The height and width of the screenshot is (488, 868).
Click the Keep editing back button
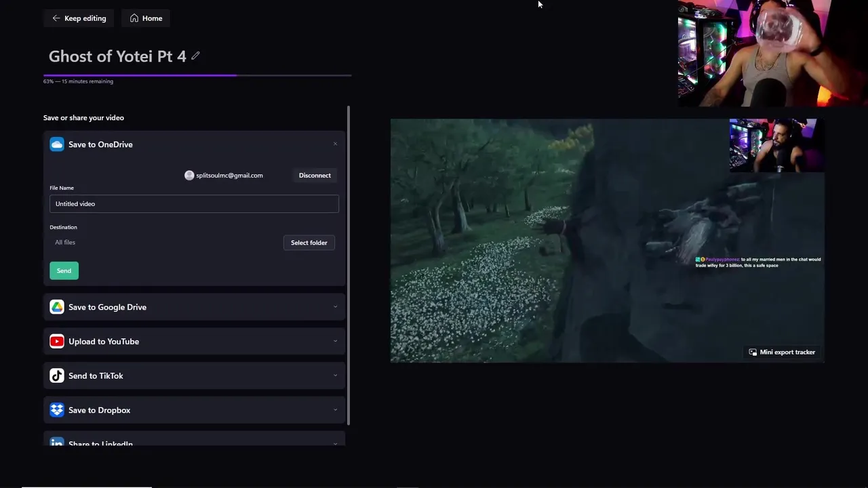(x=79, y=18)
